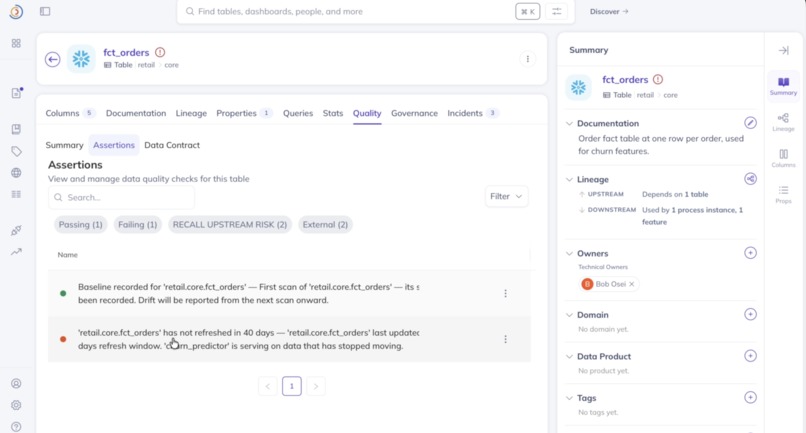Toggle the sidebar panel icon
Image resolution: width=806 pixels, height=433 pixels.
click(x=45, y=11)
